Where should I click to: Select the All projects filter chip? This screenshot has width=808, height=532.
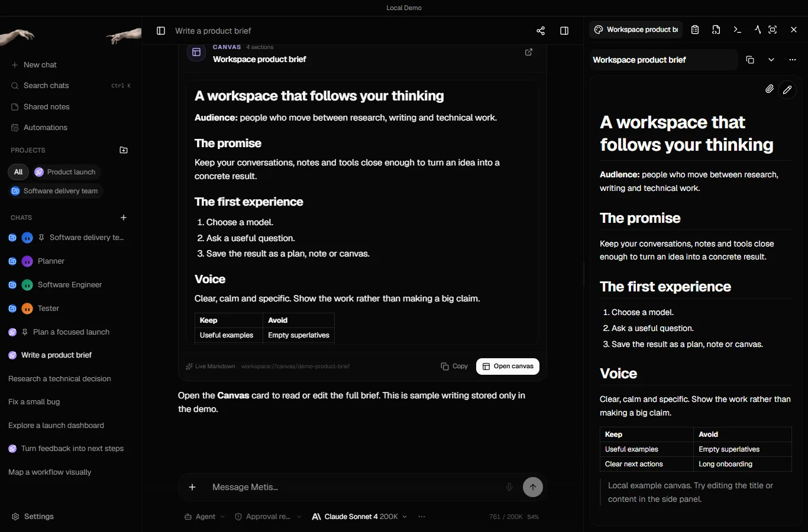18,172
